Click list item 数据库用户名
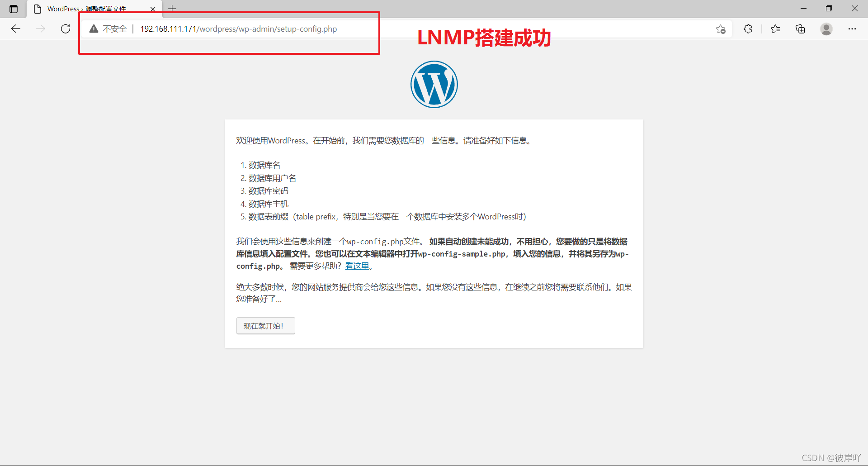Viewport: 868px width, 466px height. [272, 178]
